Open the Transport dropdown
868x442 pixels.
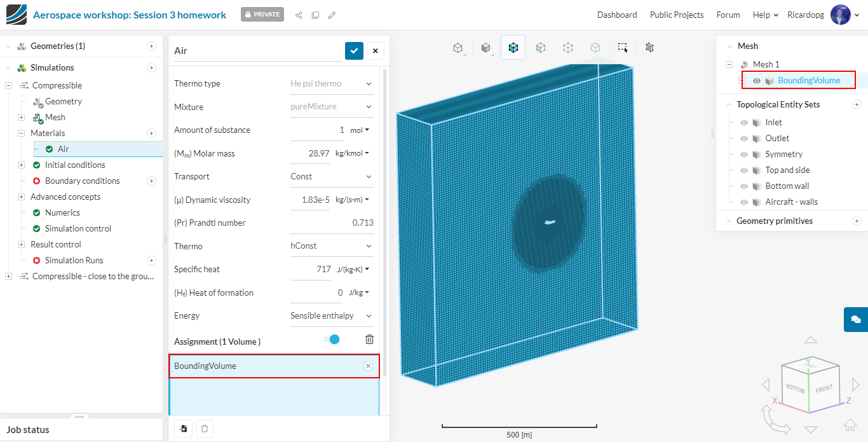click(332, 176)
